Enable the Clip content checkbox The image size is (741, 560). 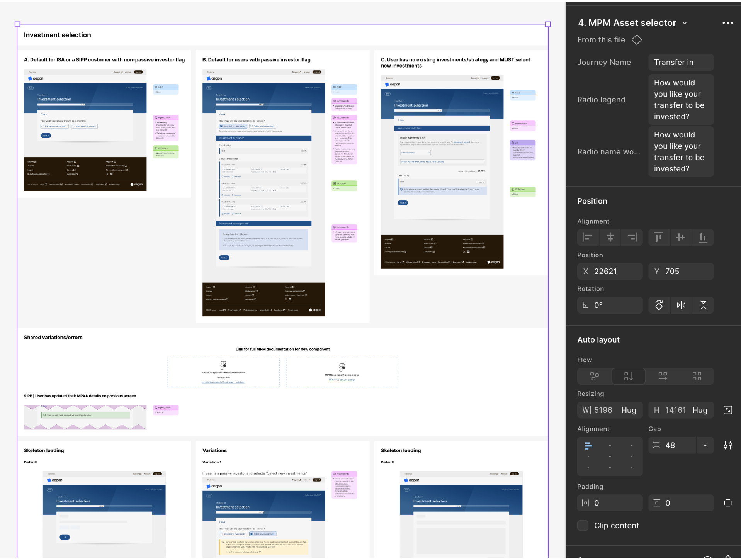coord(583,526)
